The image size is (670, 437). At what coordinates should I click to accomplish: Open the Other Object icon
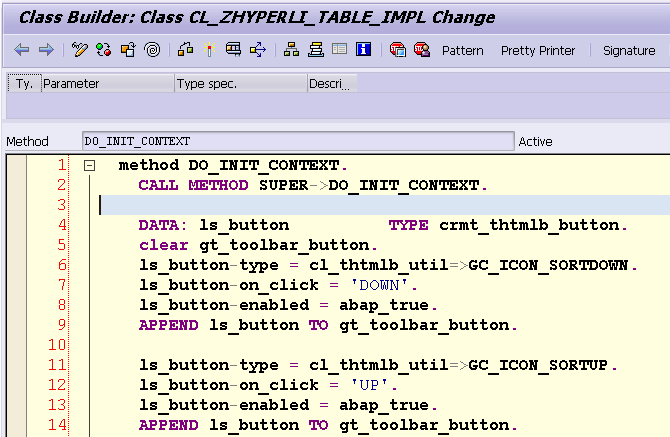pyautogui.click(x=128, y=50)
